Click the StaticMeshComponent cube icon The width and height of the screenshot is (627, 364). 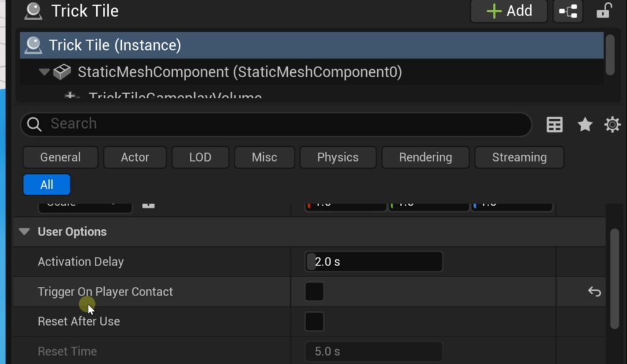coord(62,72)
